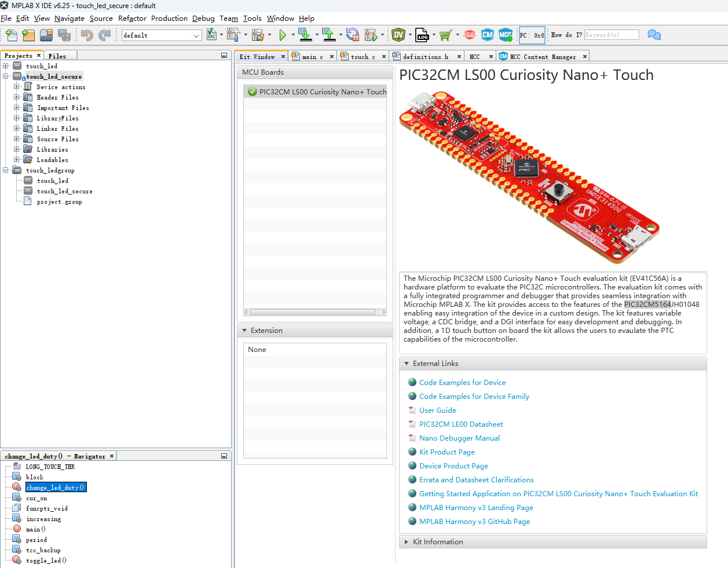This screenshot has width=728, height=568.
Task: Click the New File toolbar icon
Action: point(11,35)
